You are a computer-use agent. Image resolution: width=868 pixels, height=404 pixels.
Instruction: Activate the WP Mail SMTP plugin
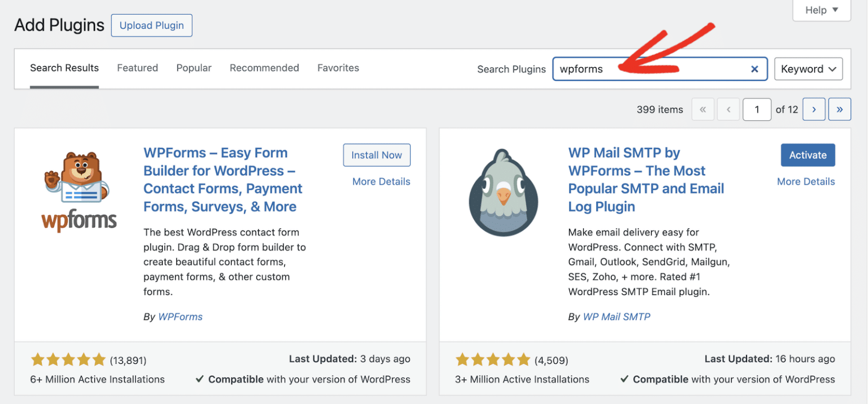(x=808, y=155)
